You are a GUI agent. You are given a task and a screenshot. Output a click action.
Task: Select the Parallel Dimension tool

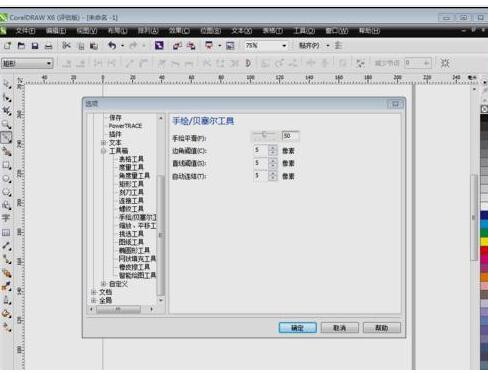pos(7,246)
